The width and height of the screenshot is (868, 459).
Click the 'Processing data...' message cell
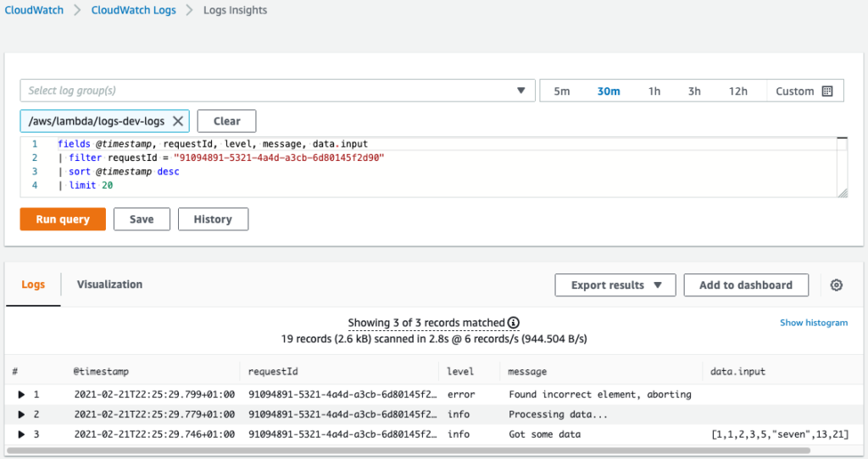pos(558,414)
